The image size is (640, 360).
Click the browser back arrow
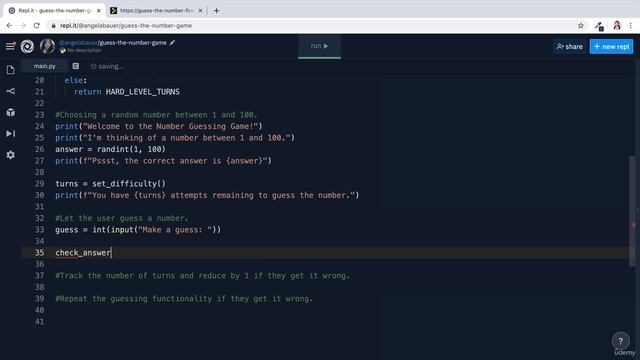(x=9, y=25)
